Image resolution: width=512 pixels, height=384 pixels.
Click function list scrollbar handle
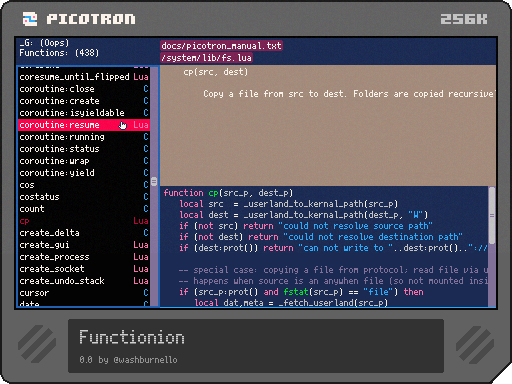tap(154, 181)
